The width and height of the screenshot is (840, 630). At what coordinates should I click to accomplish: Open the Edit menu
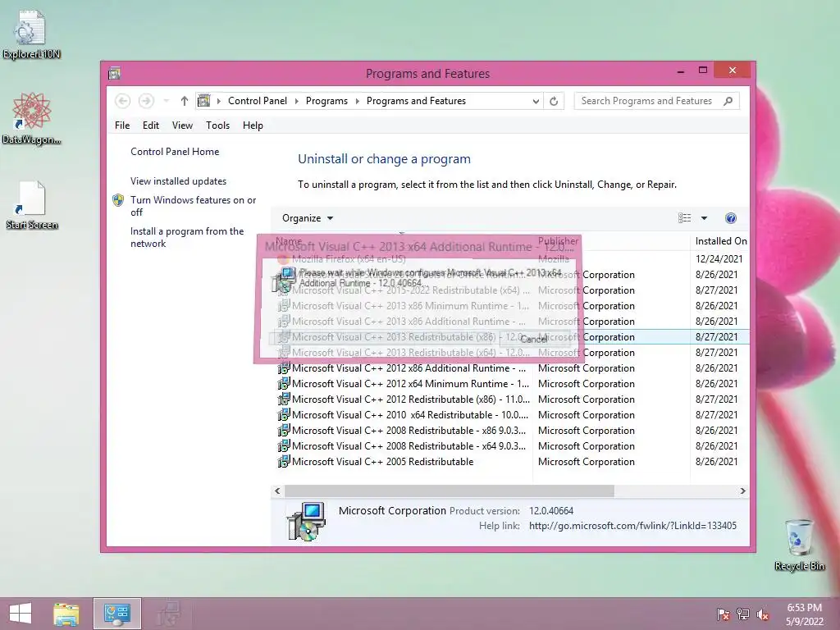coord(151,126)
